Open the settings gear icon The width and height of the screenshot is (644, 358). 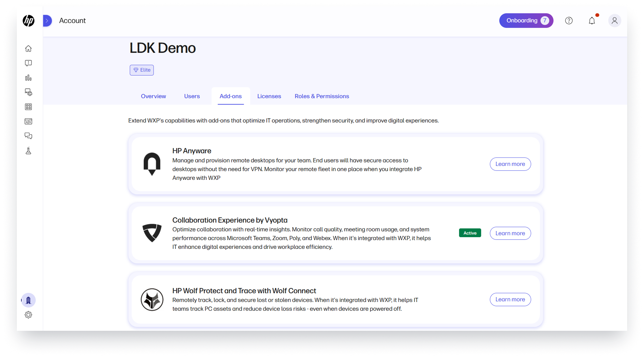coord(29,315)
